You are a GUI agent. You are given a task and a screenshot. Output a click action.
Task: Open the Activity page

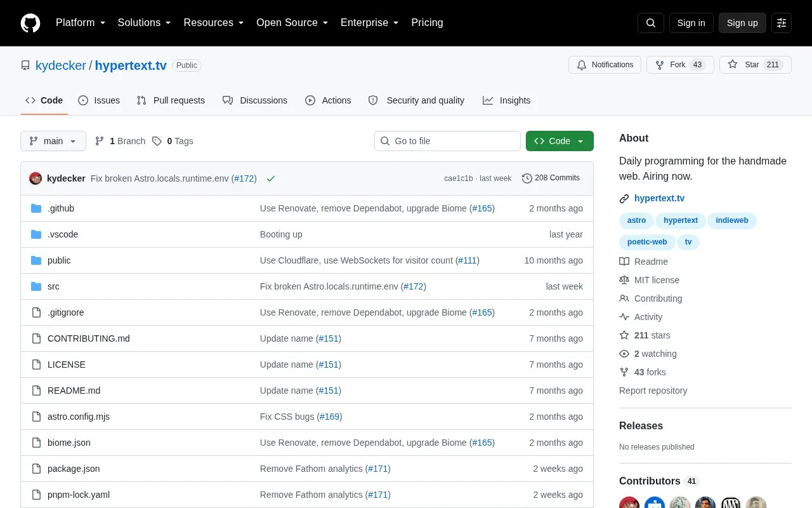coord(641,317)
